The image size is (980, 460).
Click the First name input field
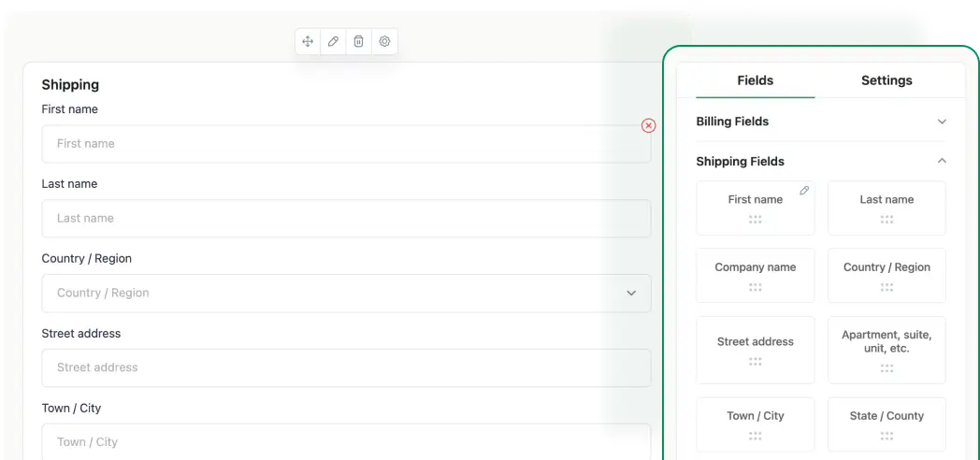coord(346,144)
